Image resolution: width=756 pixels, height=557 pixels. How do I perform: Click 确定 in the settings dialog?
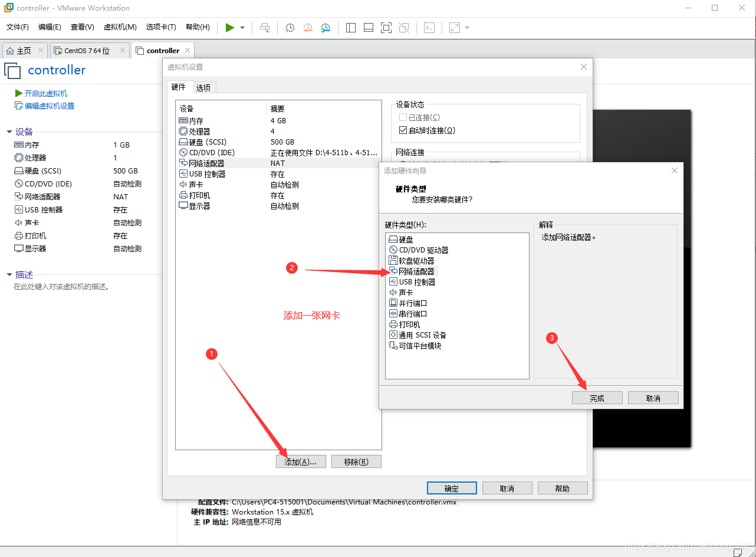point(452,489)
